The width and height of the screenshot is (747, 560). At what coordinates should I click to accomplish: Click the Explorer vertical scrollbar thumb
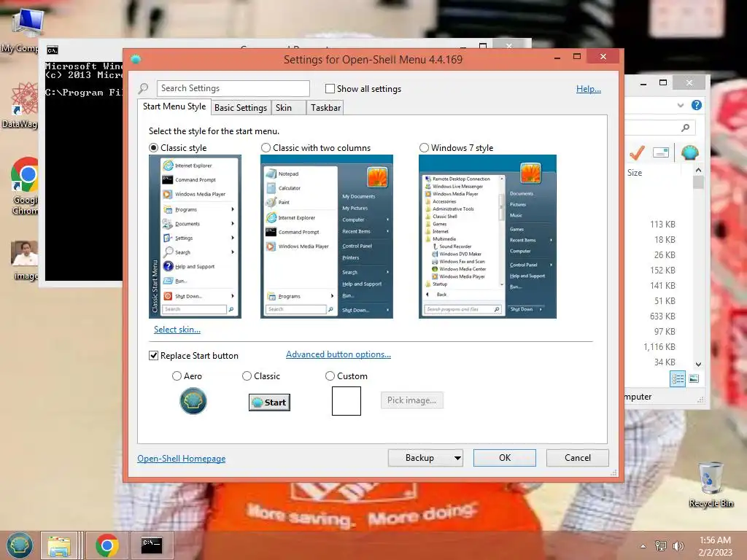click(x=698, y=182)
